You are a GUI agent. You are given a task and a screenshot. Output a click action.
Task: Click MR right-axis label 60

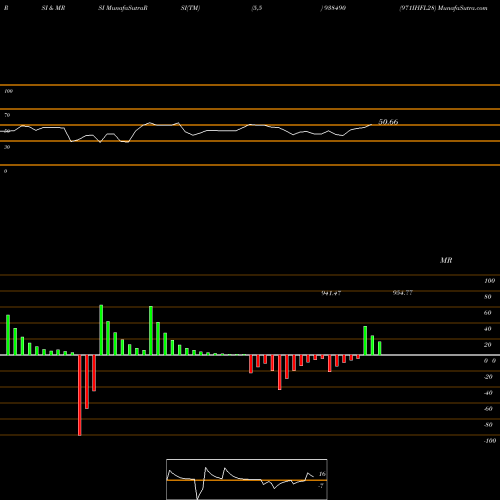(x=488, y=313)
